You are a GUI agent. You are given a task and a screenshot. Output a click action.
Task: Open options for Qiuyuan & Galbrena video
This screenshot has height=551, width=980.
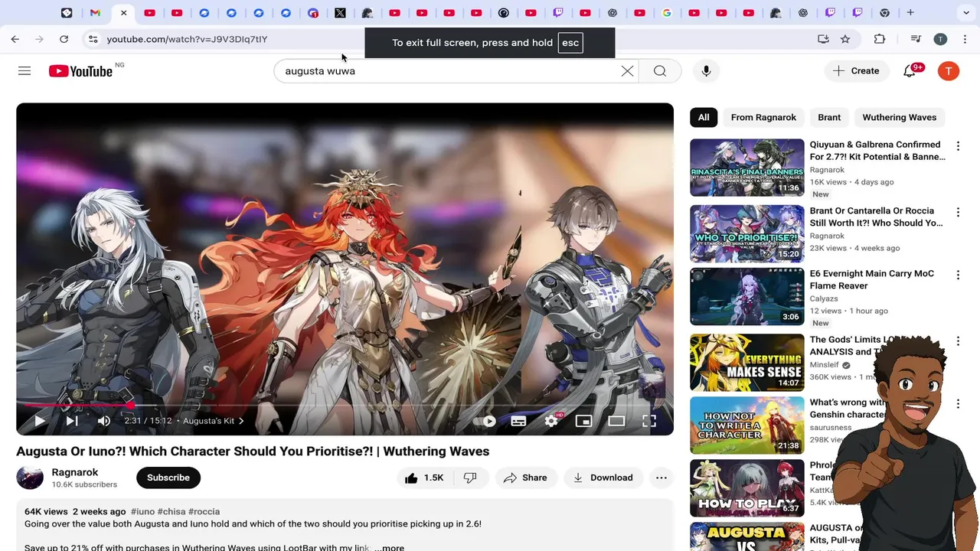[958, 145]
